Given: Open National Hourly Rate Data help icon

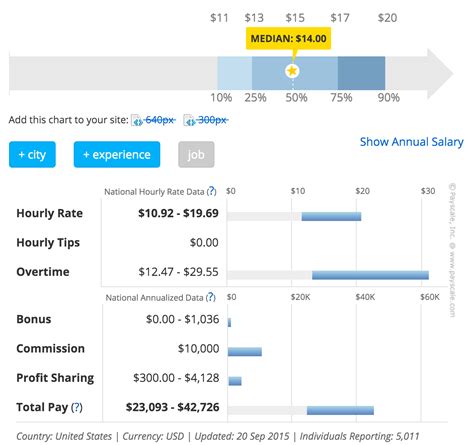Looking at the screenshot, I should click(x=211, y=191).
